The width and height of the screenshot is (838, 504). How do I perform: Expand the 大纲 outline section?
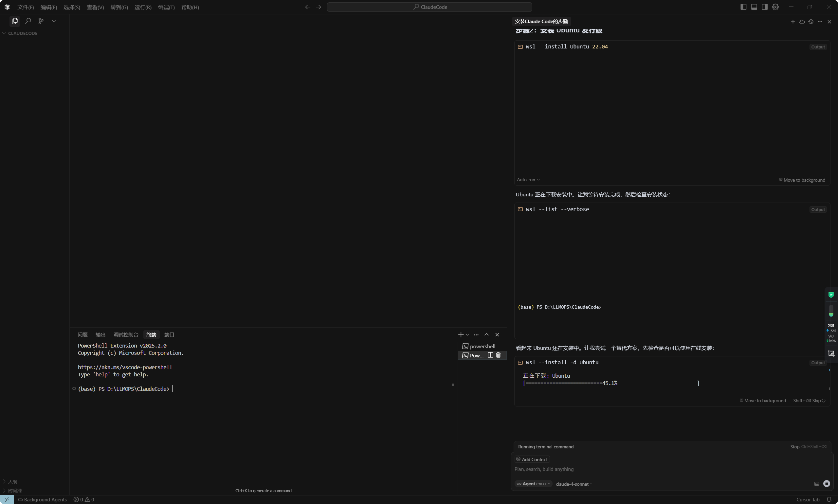click(x=12, y=482)
